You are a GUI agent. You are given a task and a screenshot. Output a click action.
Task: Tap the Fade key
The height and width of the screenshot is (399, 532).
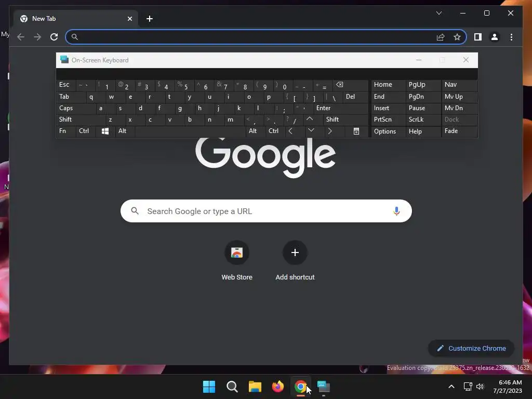click(459, 131)
